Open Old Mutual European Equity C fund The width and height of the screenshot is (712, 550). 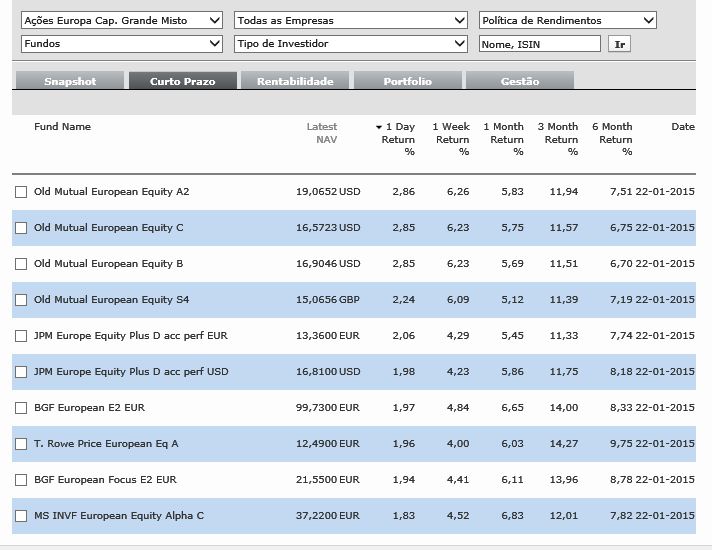point(109,228)
